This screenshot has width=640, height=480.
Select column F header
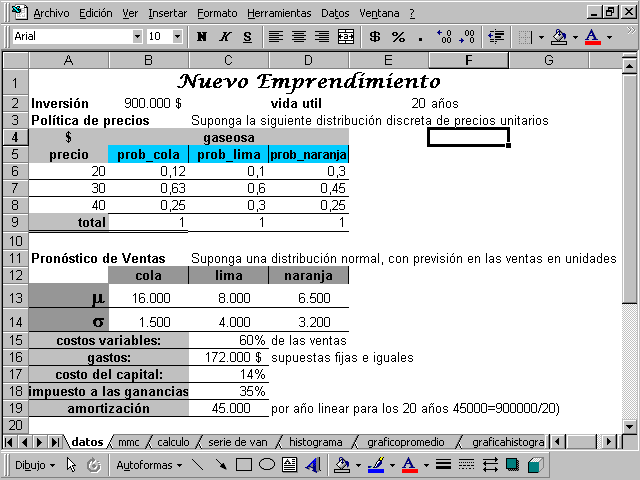469,60
